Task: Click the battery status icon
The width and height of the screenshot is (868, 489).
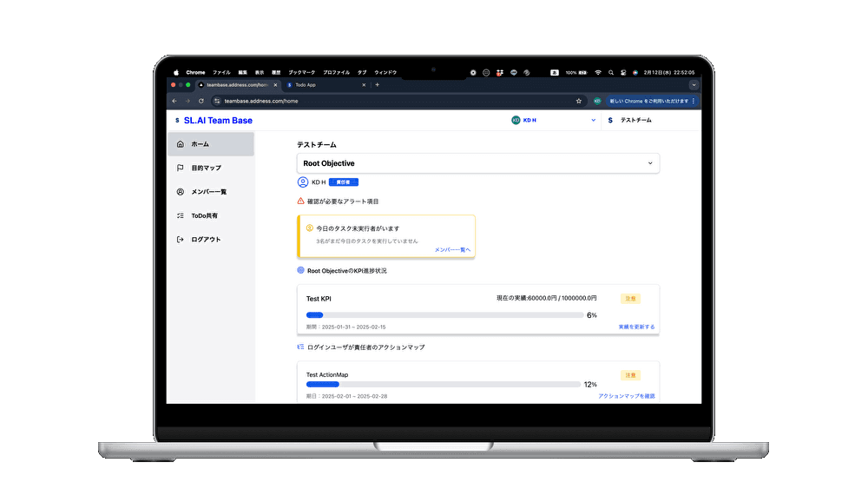Action: point(582,73)
